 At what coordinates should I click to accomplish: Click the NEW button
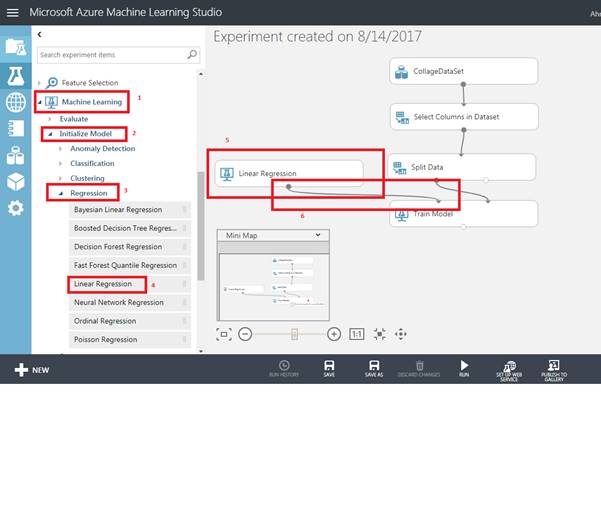coord(32,370)
